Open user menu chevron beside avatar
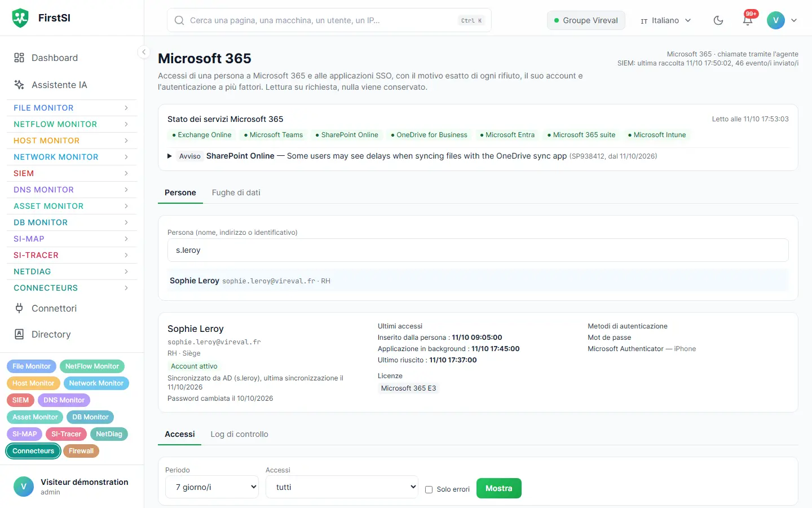812x508 pixels. tap(794, 20)
